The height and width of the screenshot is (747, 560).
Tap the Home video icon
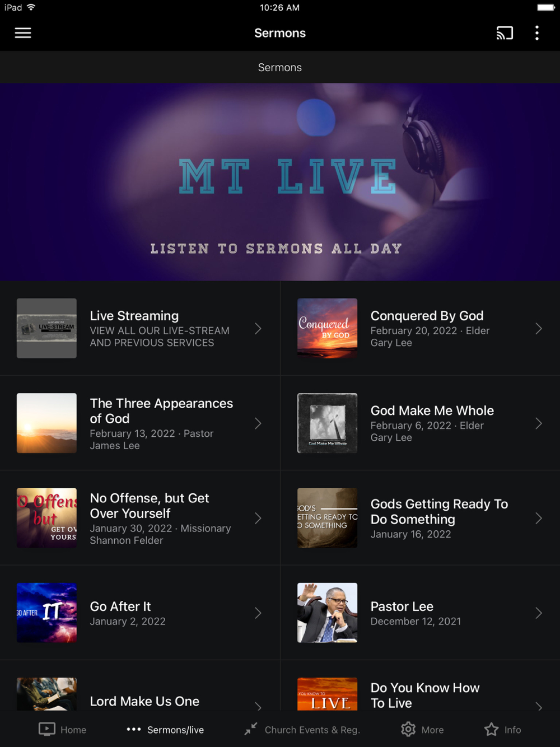[47, 729]
